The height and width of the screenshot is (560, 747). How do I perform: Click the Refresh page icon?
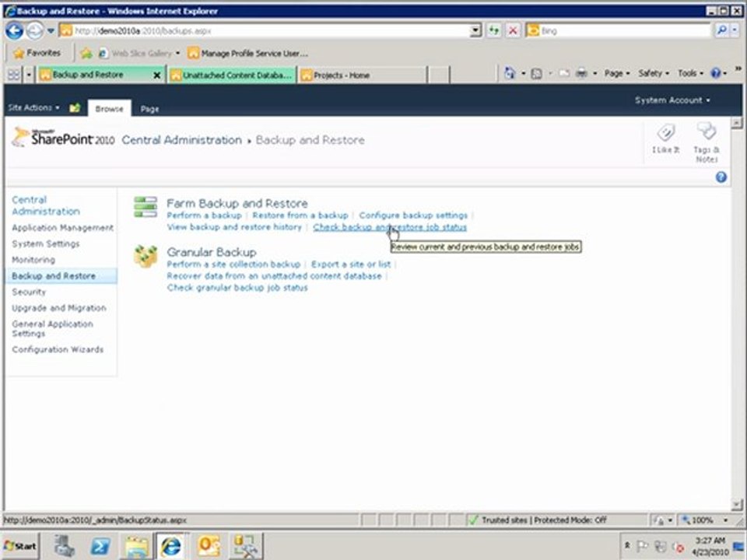(x=494, y=31)
